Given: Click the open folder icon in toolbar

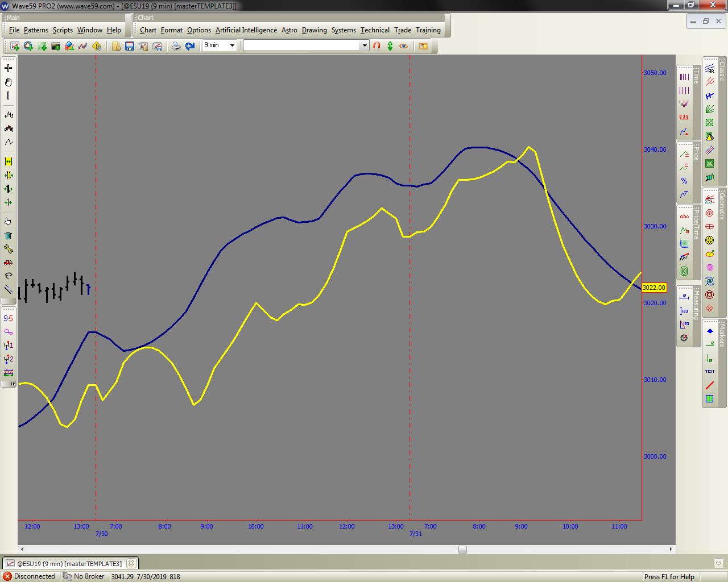Looking at the screenshot, I should pyautogui.click(x=116, y=46).
